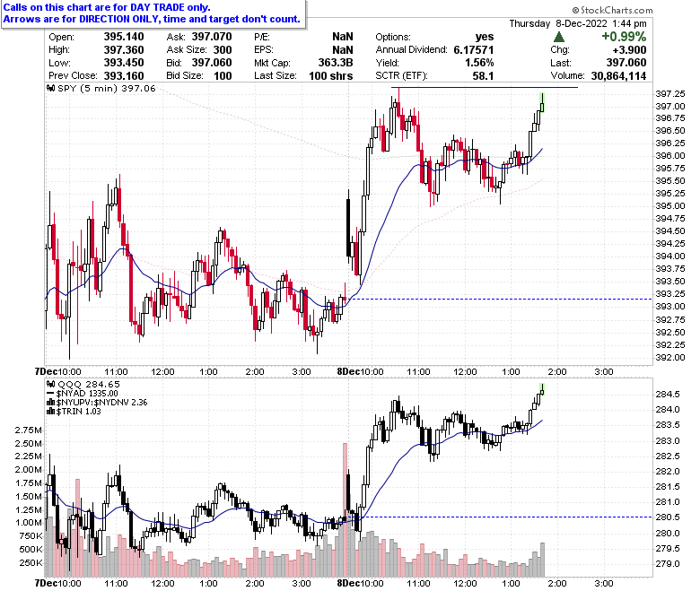The width and height of the screenshot is (700, 591).
Task: Select the '$TRIN 1.03' legend entry
Action: click(79, 412)
